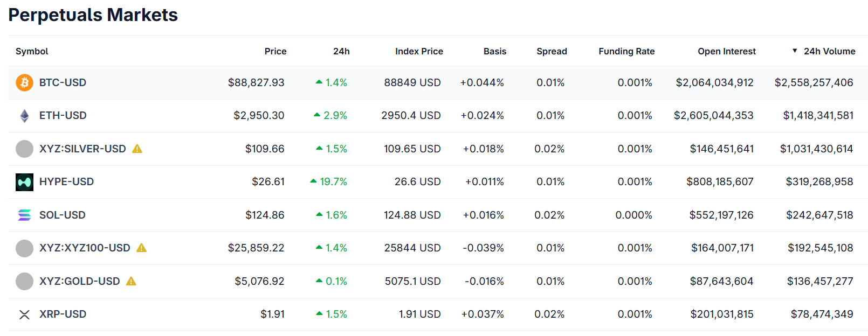Image resolution: width=868 pixels, height=336 pixels.
Task: Sort by Funding Rate header
Action: coord(626,51)
